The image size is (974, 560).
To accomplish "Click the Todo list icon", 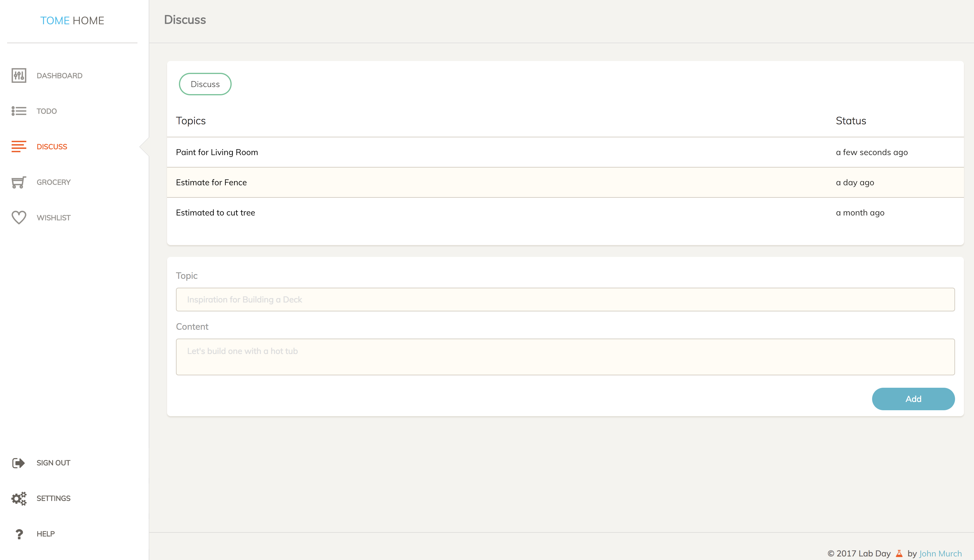I will [19, 111].
